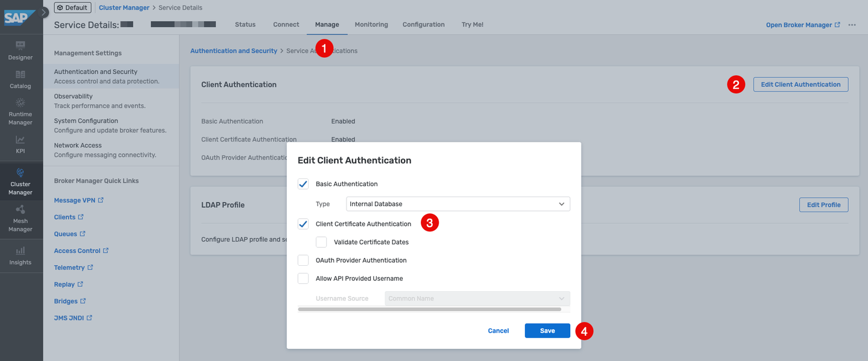
Task: Click the SAP logo
Action: [x=19, y=18]
